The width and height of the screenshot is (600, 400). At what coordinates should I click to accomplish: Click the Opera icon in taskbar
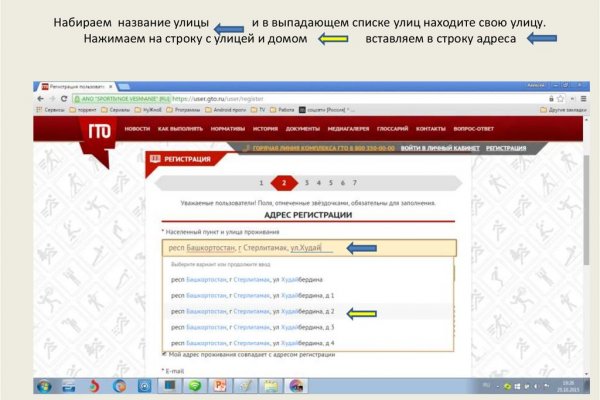[94, 385]
